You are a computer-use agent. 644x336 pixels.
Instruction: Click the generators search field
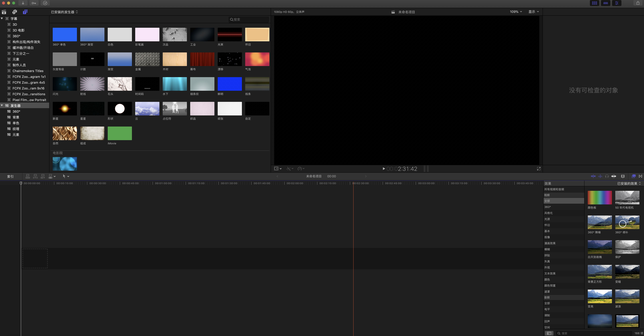tap(249, 20)
